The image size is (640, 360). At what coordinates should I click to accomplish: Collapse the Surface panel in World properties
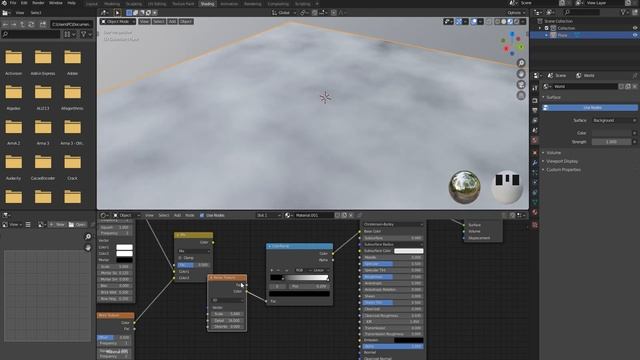553,97
